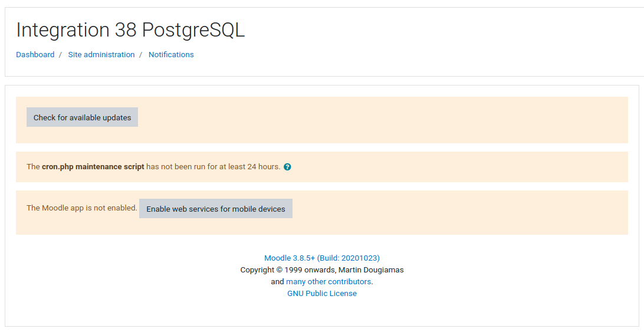This screenshot has height=332, width=644.
Task: View many other contributors link
Action: tap(328, 281)
